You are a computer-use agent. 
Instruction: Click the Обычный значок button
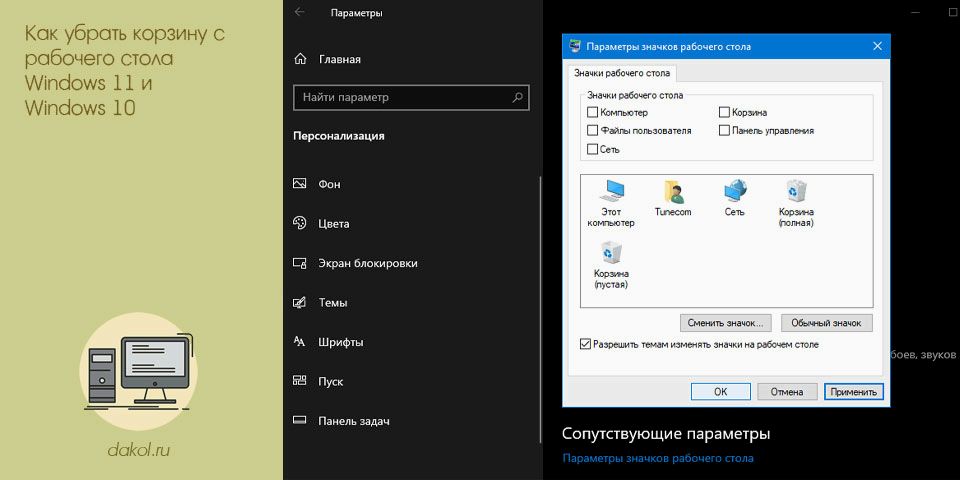pyautogui.click(x=826, y=323)
